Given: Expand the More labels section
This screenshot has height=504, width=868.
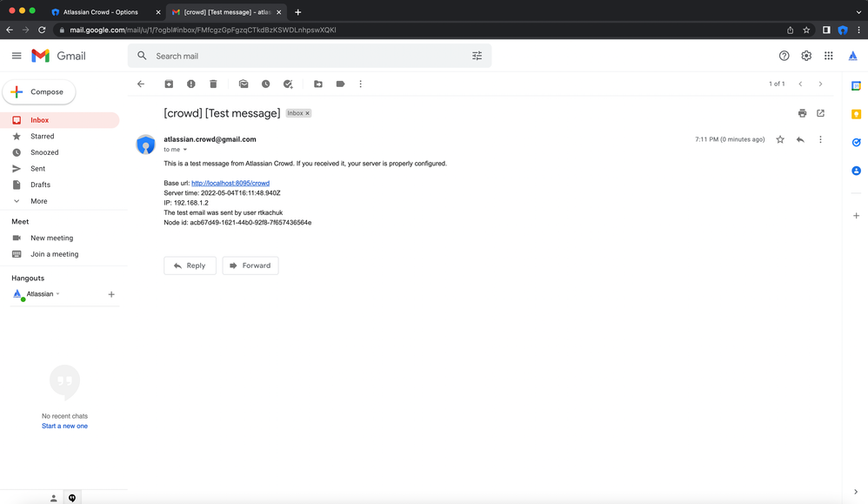Looking at the screenshot, I should (37, 201).
